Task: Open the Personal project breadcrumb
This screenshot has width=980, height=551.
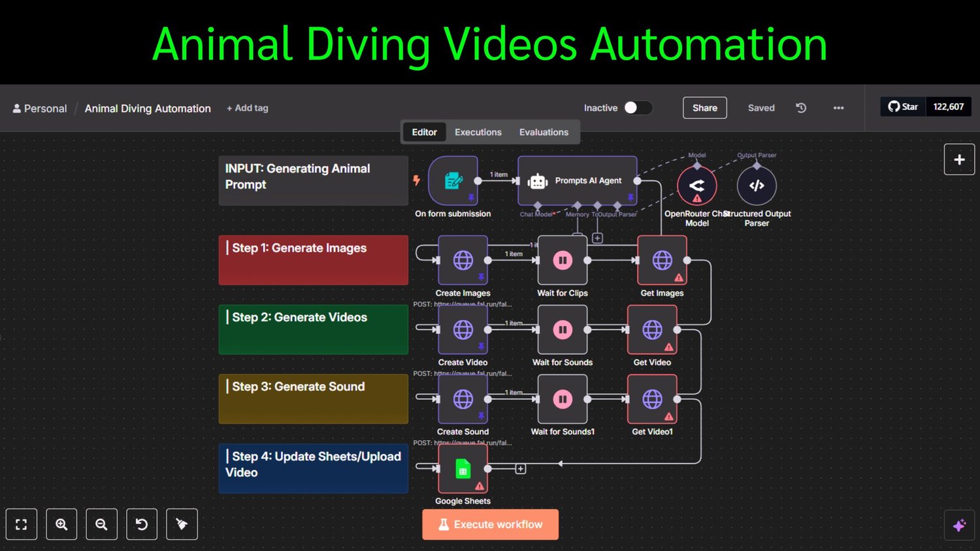Action: [40, 109]
